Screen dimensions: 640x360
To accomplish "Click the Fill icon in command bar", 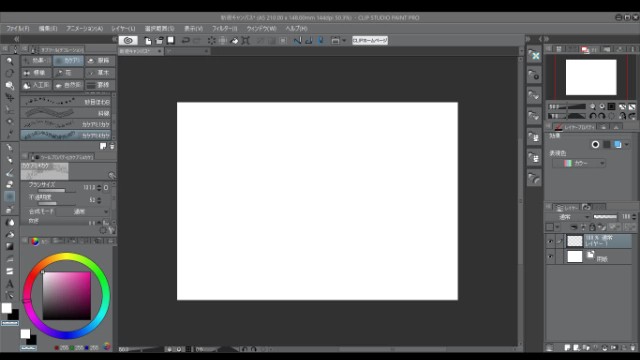I will click(x=234, y=40).
